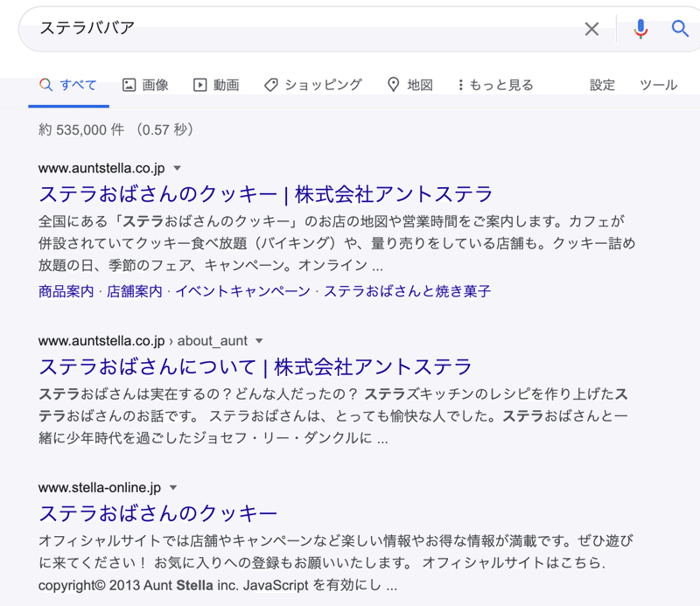Open ツール options
This screenshot has width=700, height=606.
pos(659,85)
